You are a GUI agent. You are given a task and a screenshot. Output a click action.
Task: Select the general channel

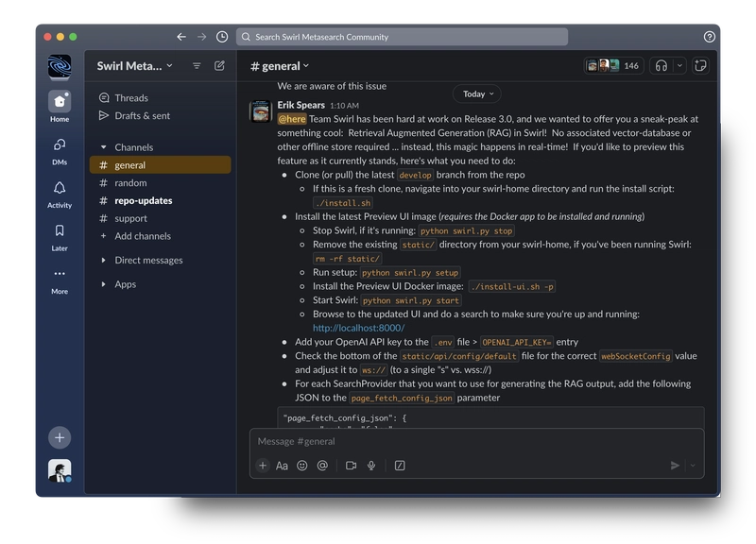coord(160,164)
